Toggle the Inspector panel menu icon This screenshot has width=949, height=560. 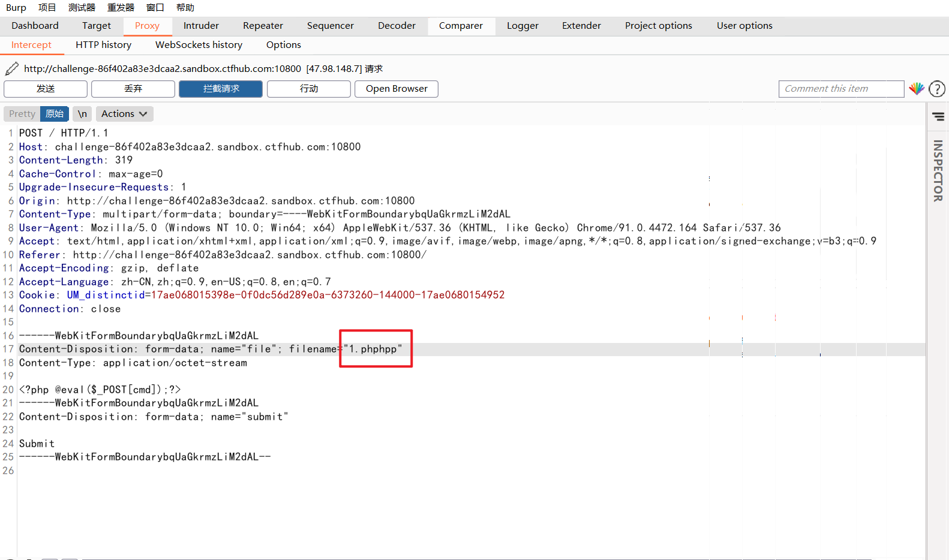(x=938, y=116)
